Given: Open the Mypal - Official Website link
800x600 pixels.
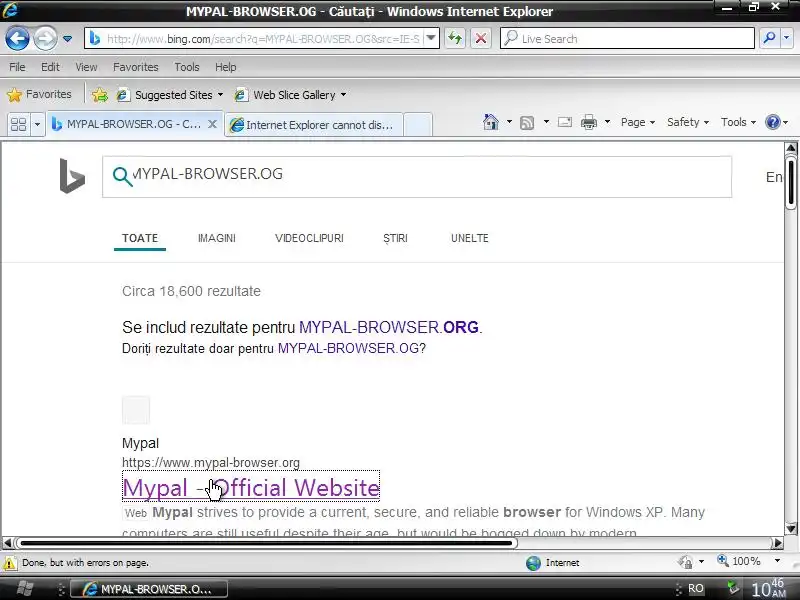Looking at the screenshot, I should pyautogui.click(x=251, y=487).
